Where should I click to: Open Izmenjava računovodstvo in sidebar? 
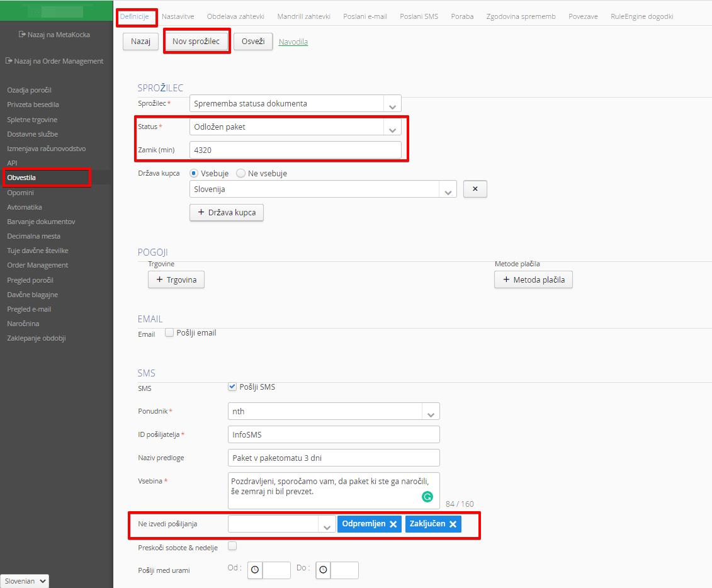coord(47,149)
